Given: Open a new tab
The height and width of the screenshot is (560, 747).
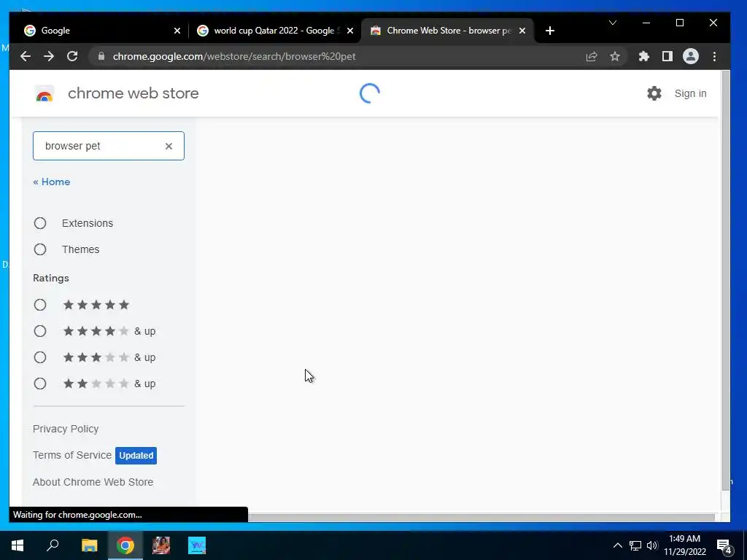Looking at the screenshot, I should point(550,31).
